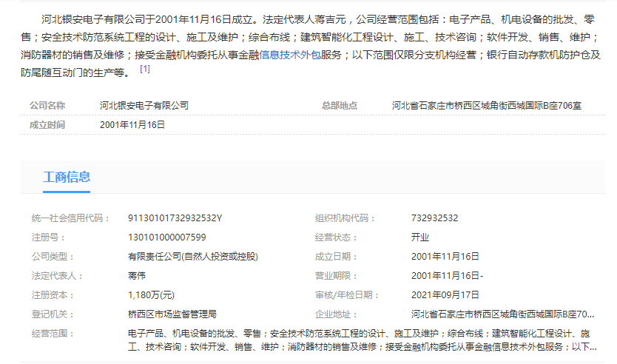The width and height of the screenshot is (617, 364).
Task: Click the registration number 130101000007599
Action: point(167,237)
